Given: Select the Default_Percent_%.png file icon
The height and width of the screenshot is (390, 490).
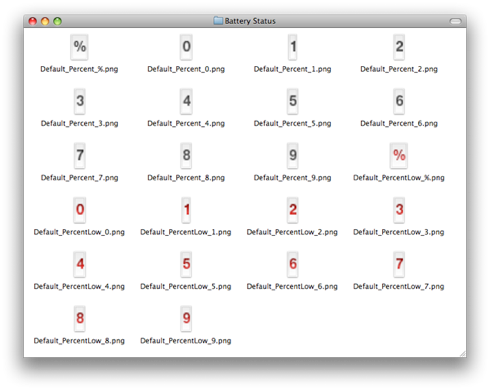Looking at the screenshot, I should 79,47.
